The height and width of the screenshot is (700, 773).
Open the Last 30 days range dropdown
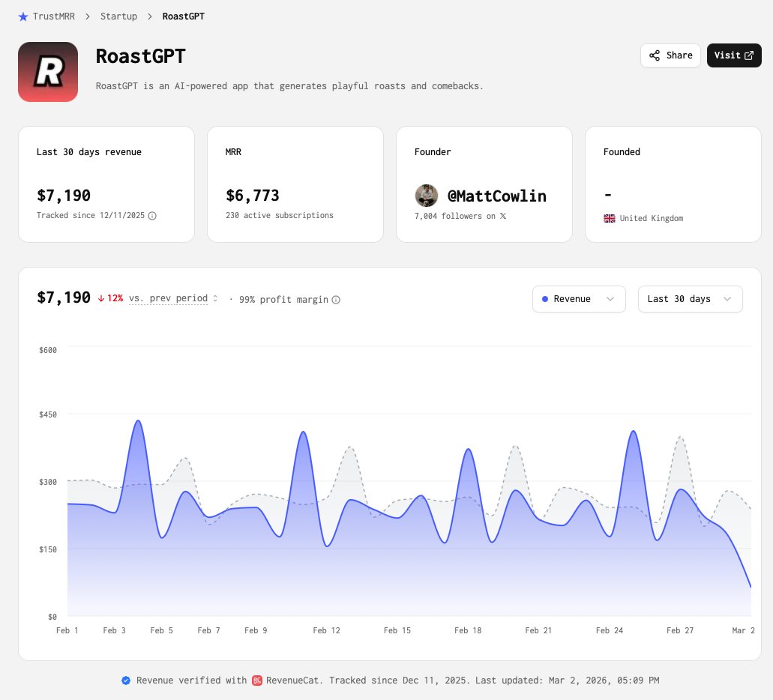[691, 299]
